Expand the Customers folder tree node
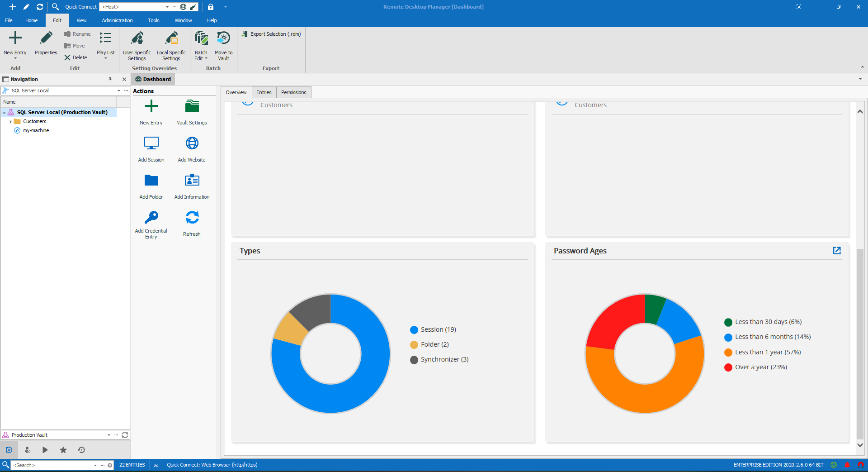 (x=10, y=122)
